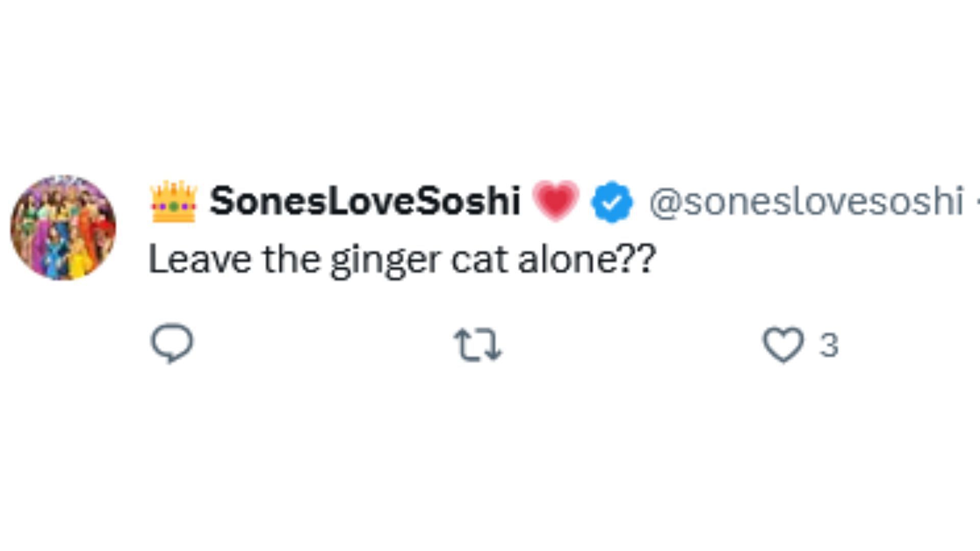Repost the SonesLoveSoshi tweet
980x551 pixels.
tap(478, 345)
